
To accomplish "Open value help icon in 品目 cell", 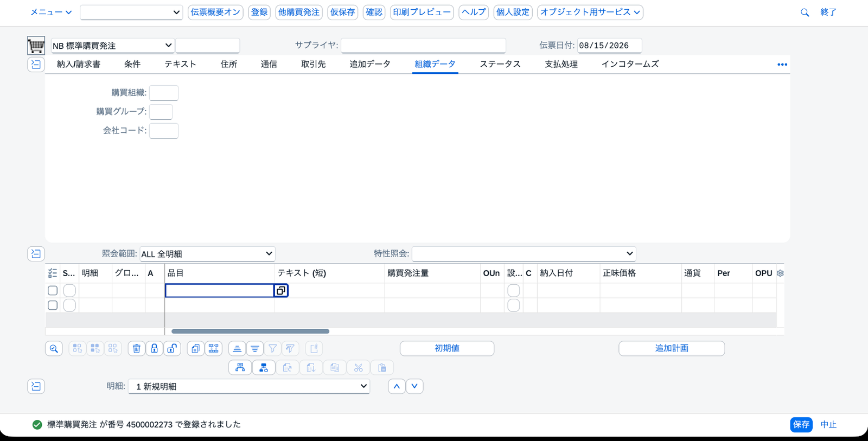I will click(x=280, y=291).
